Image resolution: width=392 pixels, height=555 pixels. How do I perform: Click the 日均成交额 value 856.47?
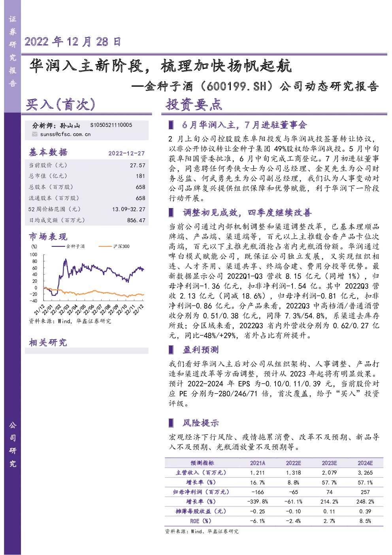point(136,220)
